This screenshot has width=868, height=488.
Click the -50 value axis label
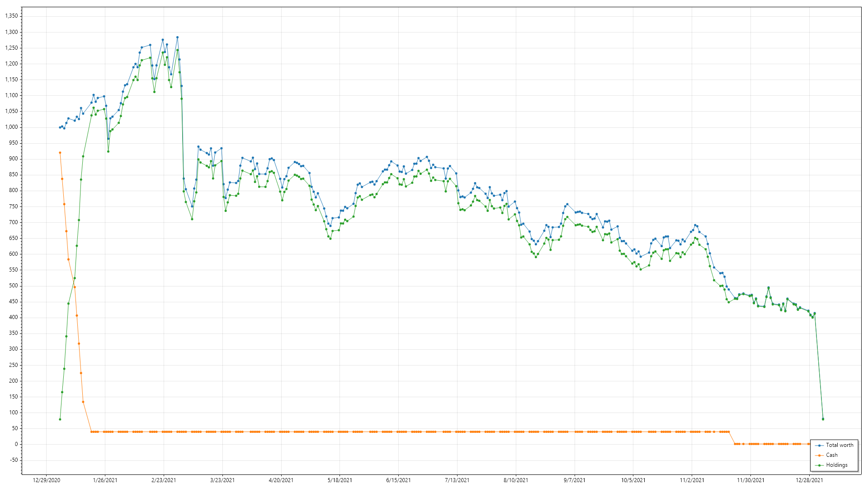(x=14, y=460)
